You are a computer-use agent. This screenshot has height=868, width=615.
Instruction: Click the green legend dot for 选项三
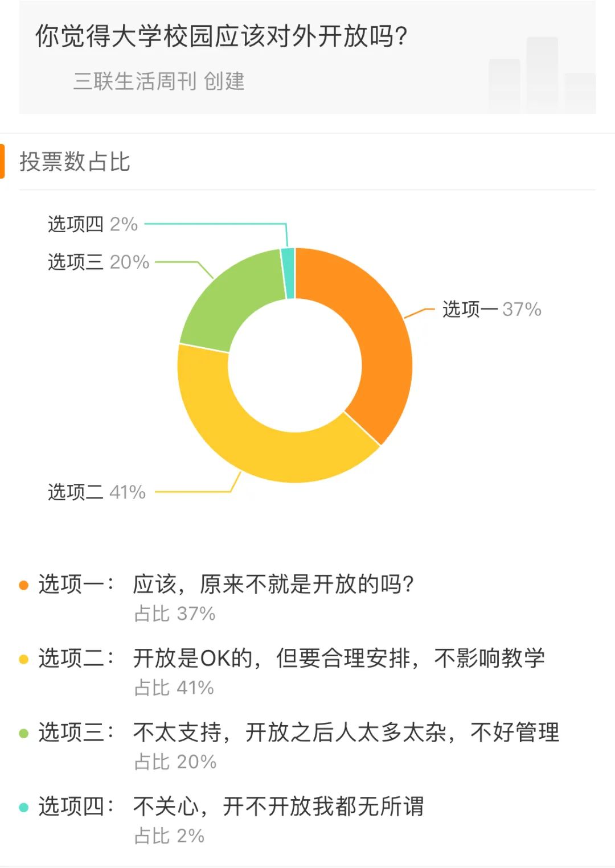click(24, 733)
